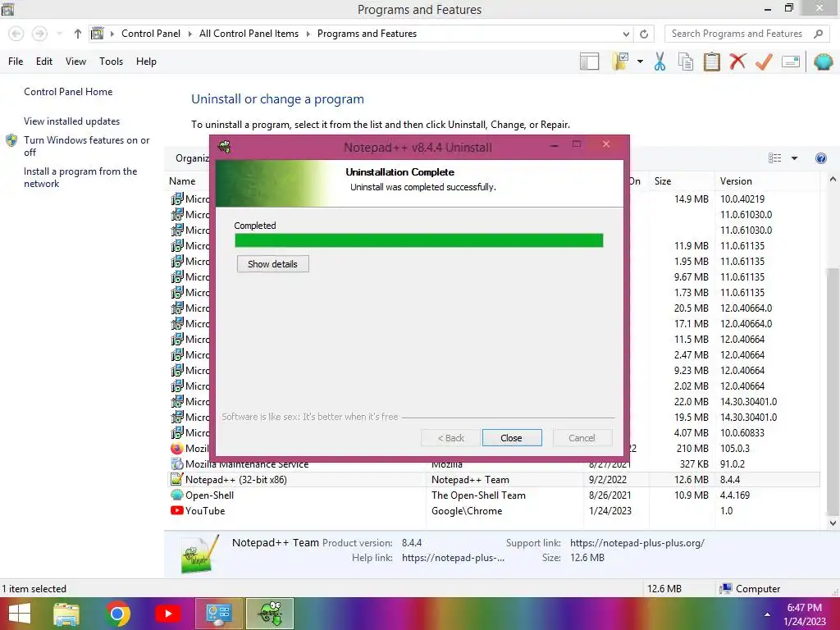Image resolution: width=840 pixels, height=630 pixels.
Task: Open the recent locations dropdown arrow
Action: (x=59, y=34)
